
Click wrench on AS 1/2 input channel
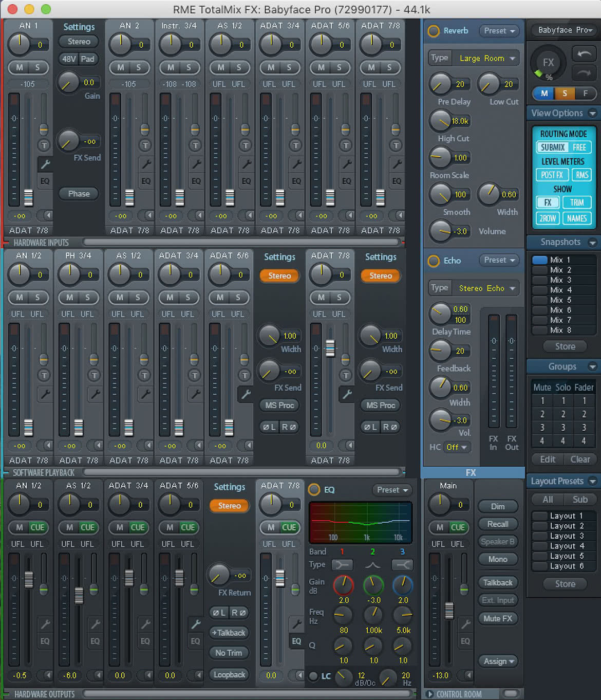(246, 164)
